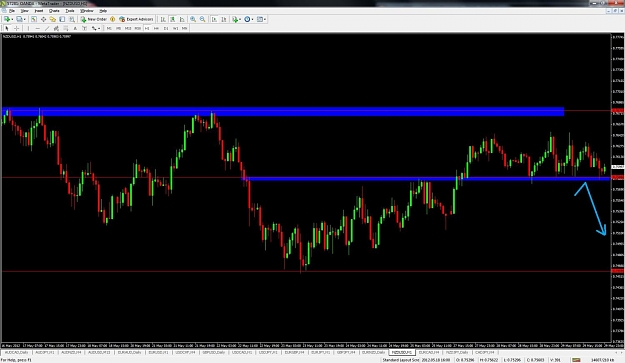The image size is (625, 363).
Task: Show the Market Watch window
Action: tap(34, 19)
